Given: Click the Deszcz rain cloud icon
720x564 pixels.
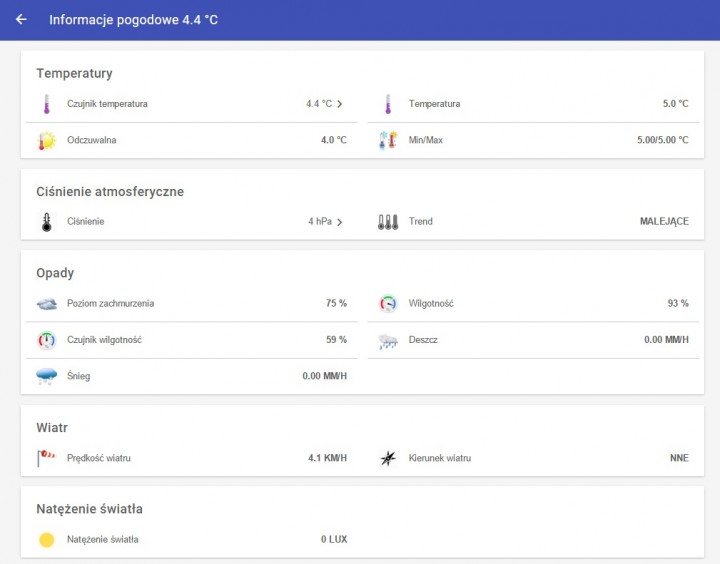Looking at the screenshot, I should 388,341.
